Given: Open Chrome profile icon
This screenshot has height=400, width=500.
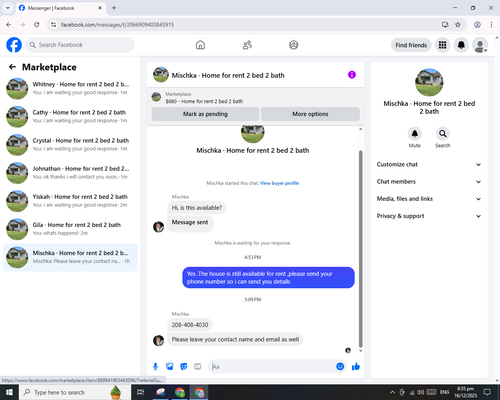Looking at the screenshot, I should [x=477, y=24].
